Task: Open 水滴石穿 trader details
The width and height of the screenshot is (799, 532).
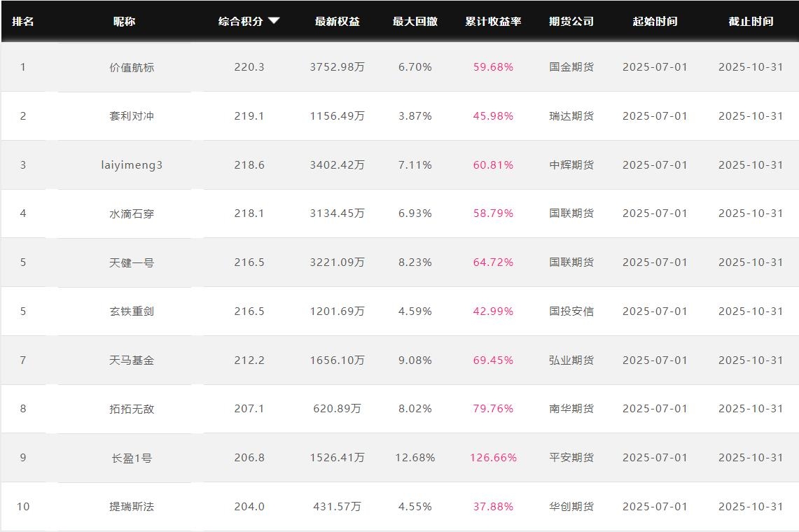Action: pyautogui.click(x=132, y=213)
